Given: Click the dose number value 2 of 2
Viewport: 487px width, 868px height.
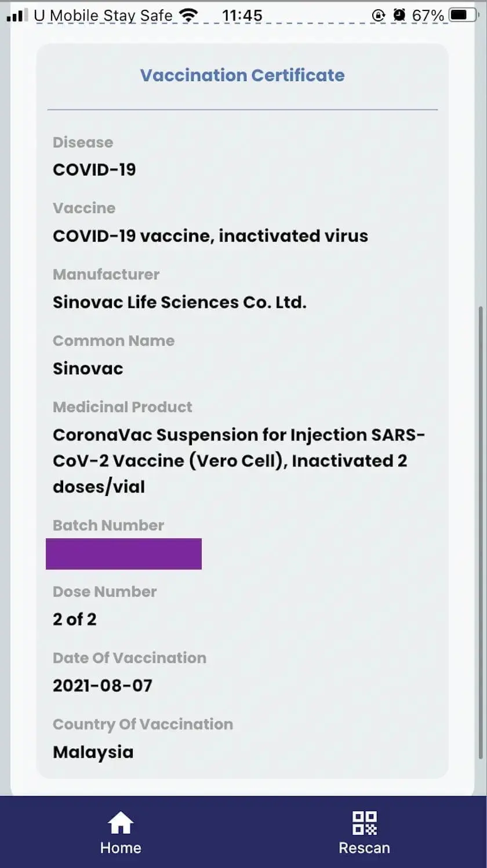Looking at the screenshot, I should tap(75, 619).
